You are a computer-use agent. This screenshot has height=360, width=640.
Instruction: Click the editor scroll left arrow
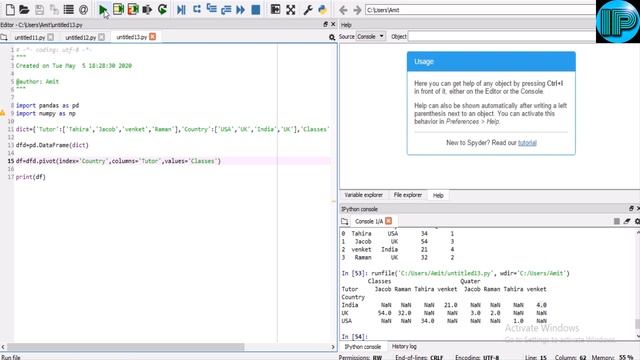(x=3, y=347)
